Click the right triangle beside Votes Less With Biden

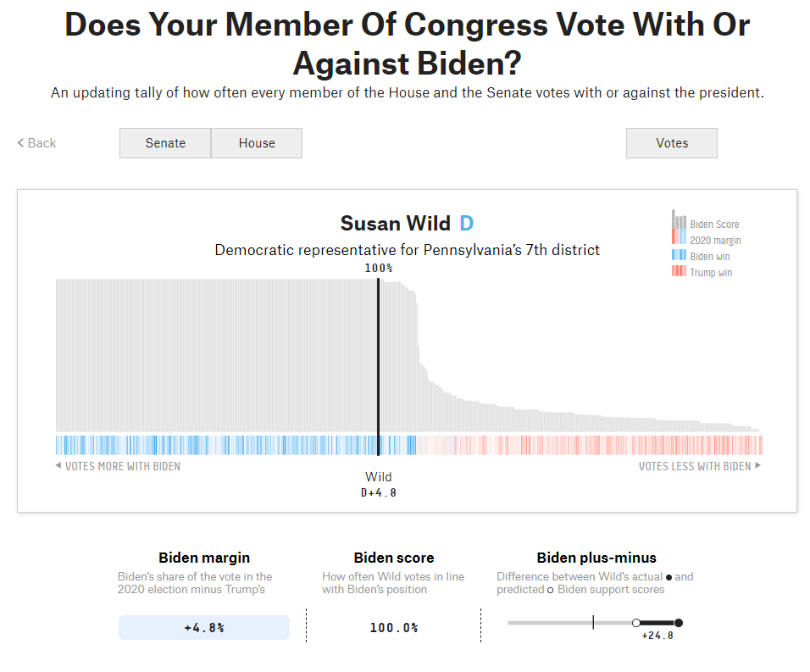coord(757,466)
